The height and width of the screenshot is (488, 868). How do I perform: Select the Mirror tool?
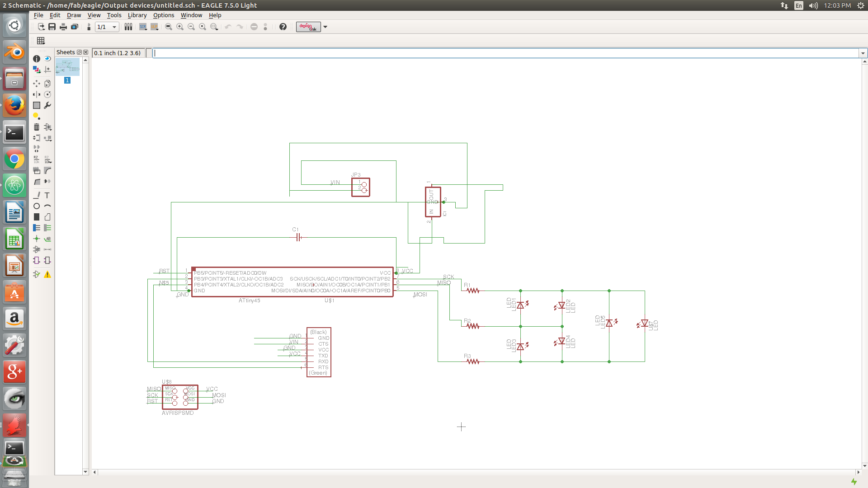37,94
